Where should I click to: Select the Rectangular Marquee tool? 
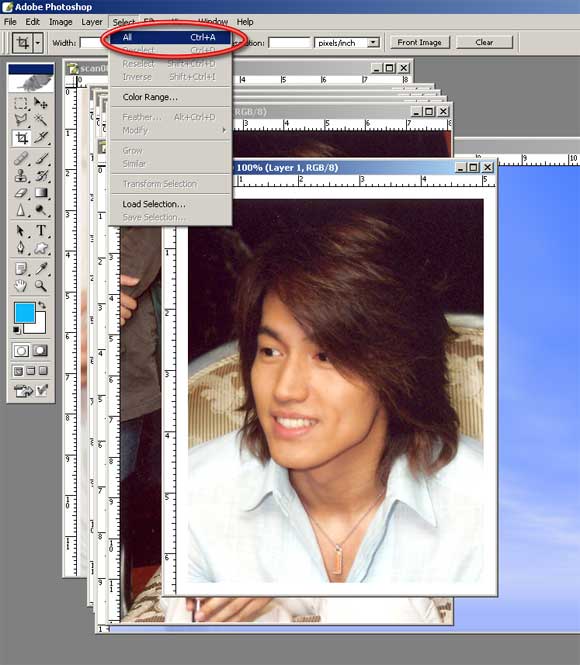[x=20, y=103]
